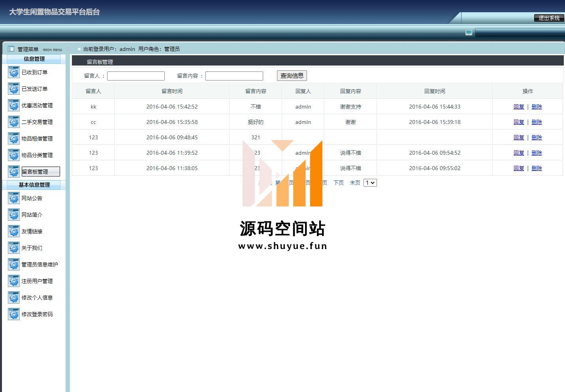Viewport: 565px width, 392px height.
Task: Click the gear icon beside 优惠活动管理
Action: (x=14, y=105)
